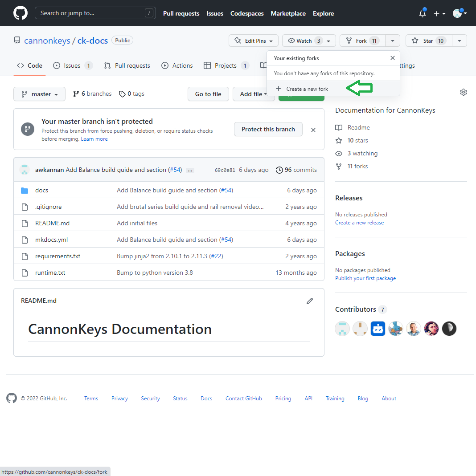This screenshot has height=476, width=476.
Task: Open the notifications bell
Action: pos(423,14)
